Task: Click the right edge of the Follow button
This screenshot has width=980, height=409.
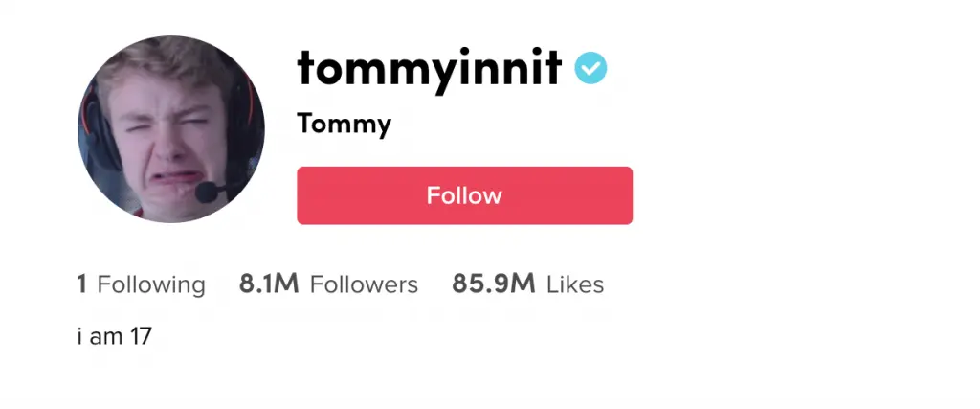Action: point(623,195)
